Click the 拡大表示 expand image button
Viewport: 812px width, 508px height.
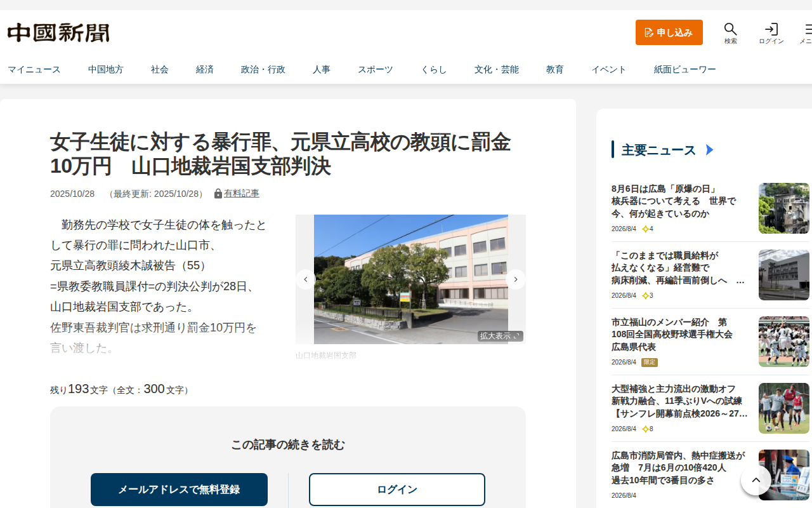[501, 336]
